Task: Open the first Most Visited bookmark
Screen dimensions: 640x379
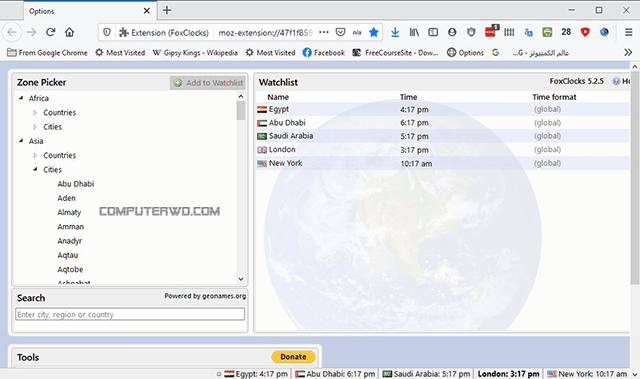Action: point(120,53)
